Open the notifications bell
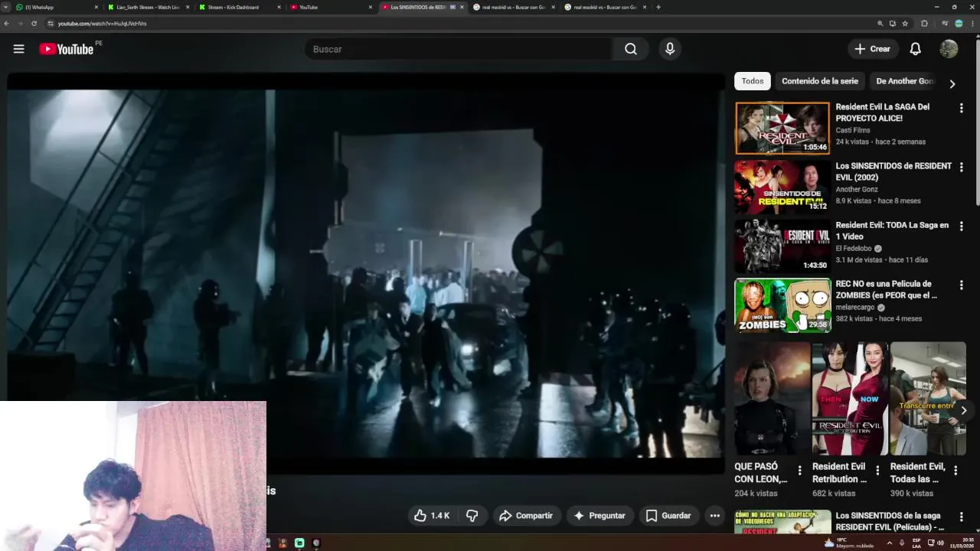 915,49
